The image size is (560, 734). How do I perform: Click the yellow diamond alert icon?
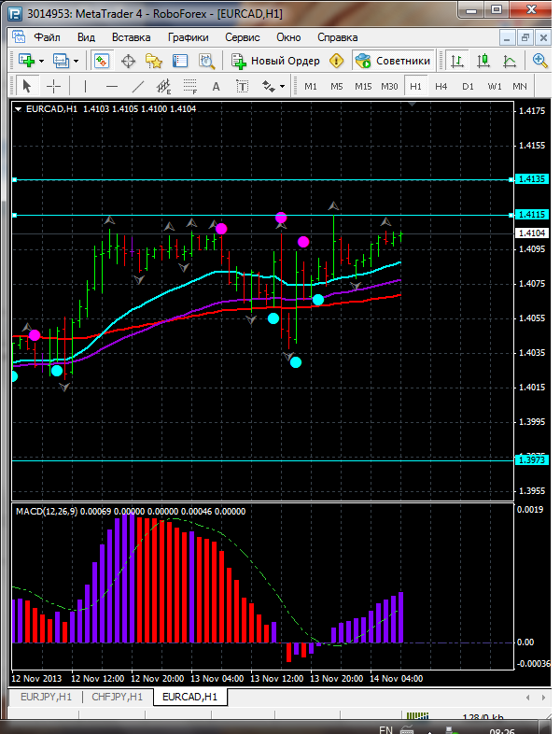coord(336,61)
